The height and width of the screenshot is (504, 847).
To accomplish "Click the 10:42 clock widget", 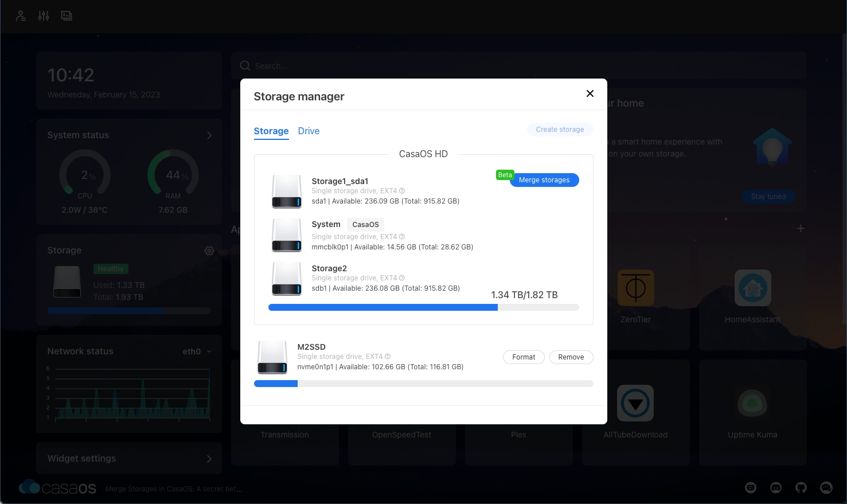I will 129,81.
